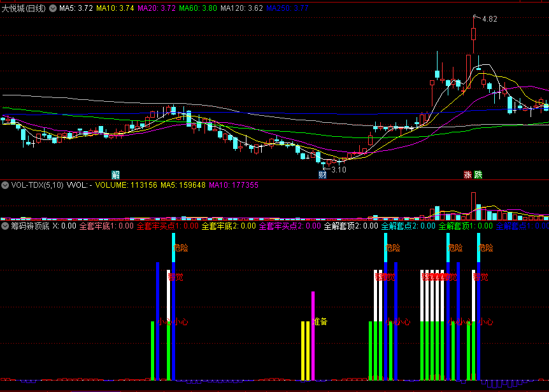Open the main chart indicator dropdown arrow
This screenshot has height=392, width=549.
pos(53,8)
